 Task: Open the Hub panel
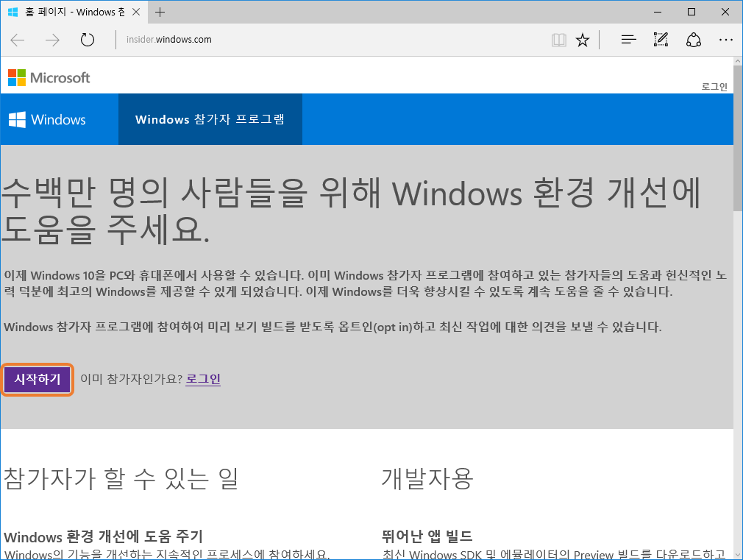click(x=628, y=40)
